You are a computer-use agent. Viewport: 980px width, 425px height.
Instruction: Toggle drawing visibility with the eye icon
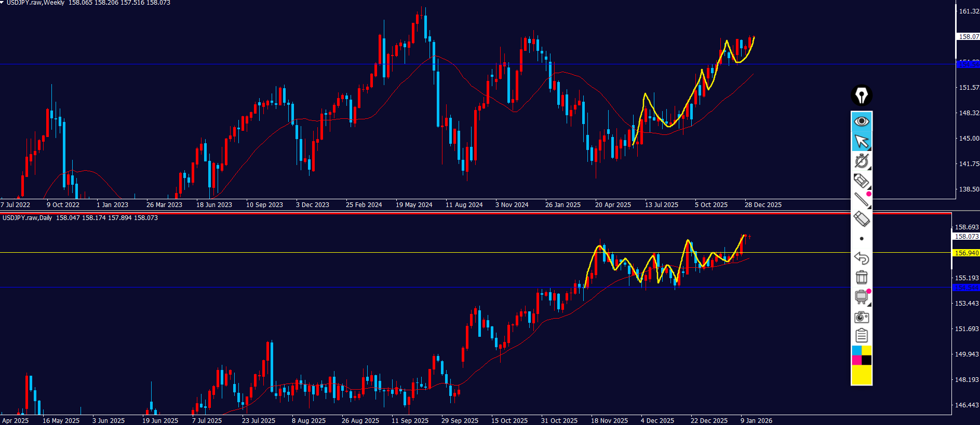click(862, 121)
